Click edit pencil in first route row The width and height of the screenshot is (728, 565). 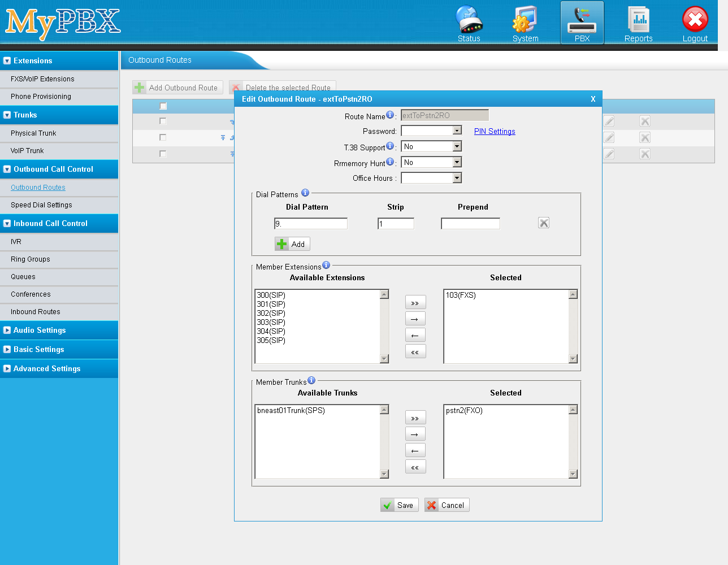click(609, 121)
